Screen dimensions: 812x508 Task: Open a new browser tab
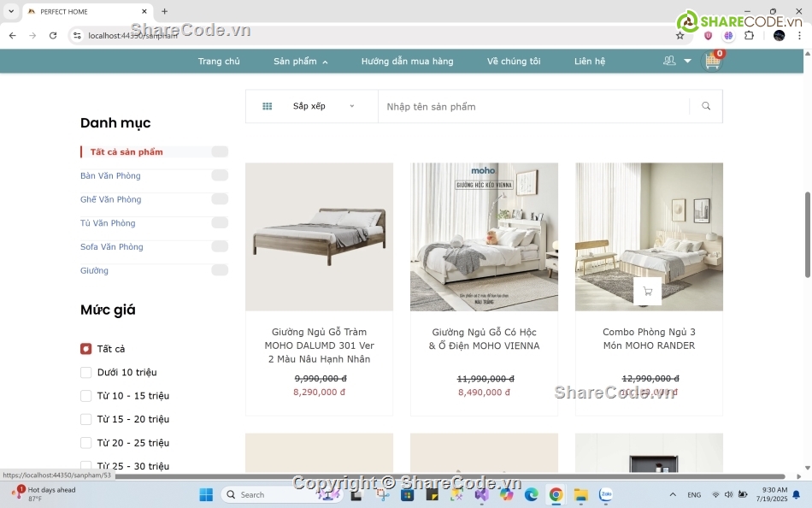[165, 11]
